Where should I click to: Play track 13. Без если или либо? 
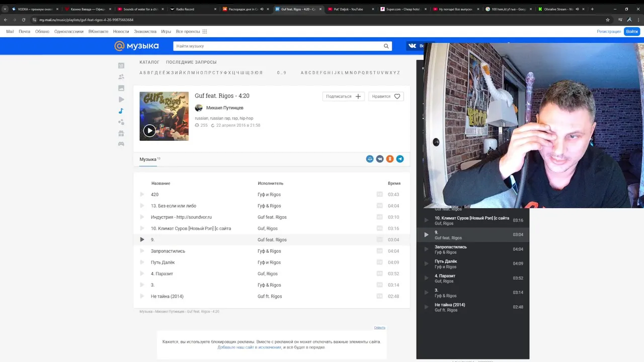(x=142, y=206)
